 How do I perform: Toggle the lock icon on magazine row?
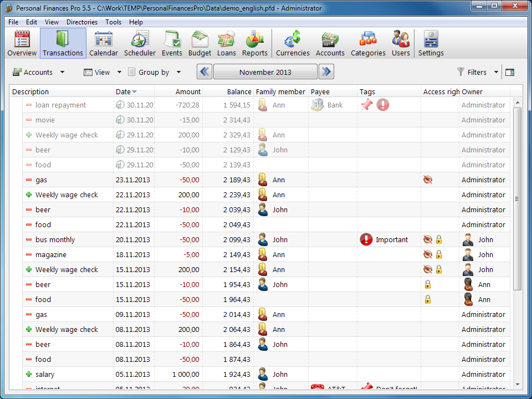pos(439,254)
